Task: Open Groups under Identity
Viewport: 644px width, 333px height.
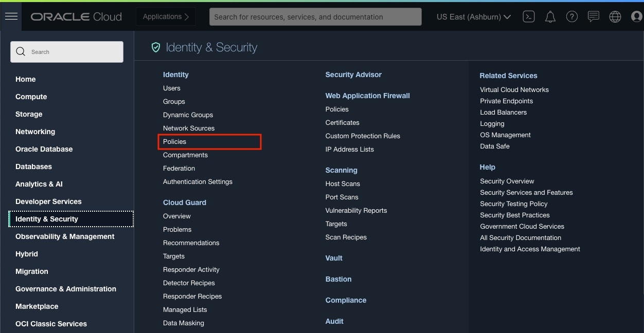Action: (x=174, y=102)
